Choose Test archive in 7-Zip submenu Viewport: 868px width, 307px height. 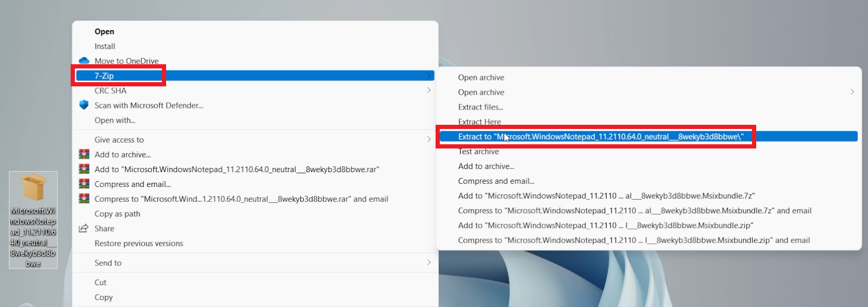[478, 151]
